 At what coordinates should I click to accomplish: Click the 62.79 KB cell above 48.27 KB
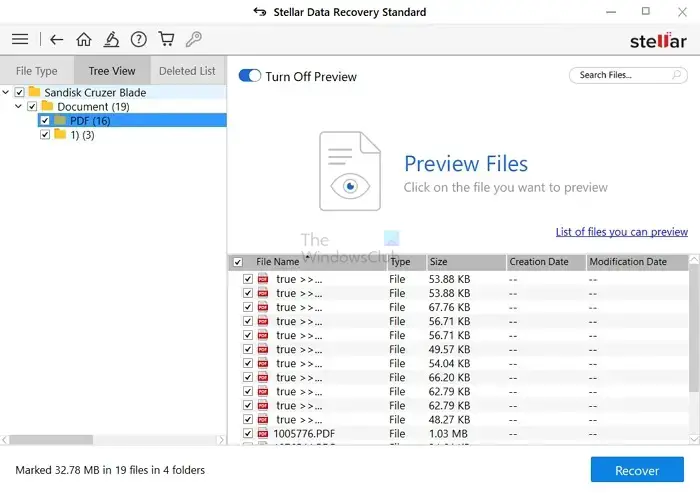point(450,405)
